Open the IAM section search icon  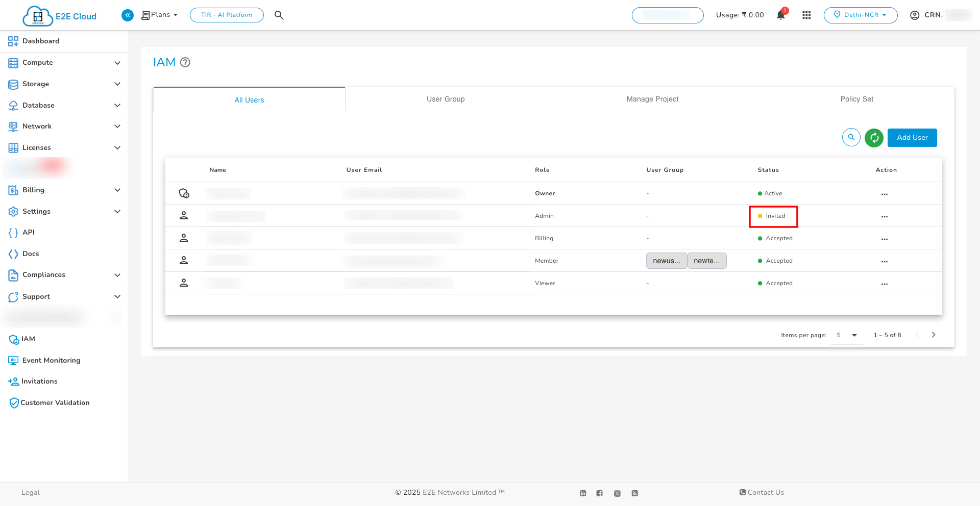851,137
